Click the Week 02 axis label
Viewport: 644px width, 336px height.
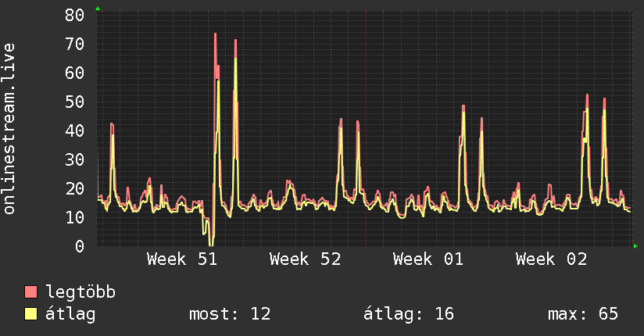(x=551, y=259)
